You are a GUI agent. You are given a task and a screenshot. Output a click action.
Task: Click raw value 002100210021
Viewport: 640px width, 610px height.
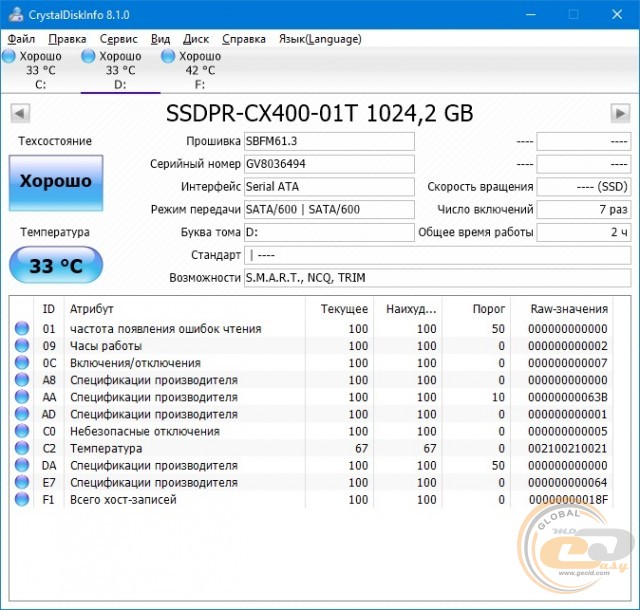point(568,448)
